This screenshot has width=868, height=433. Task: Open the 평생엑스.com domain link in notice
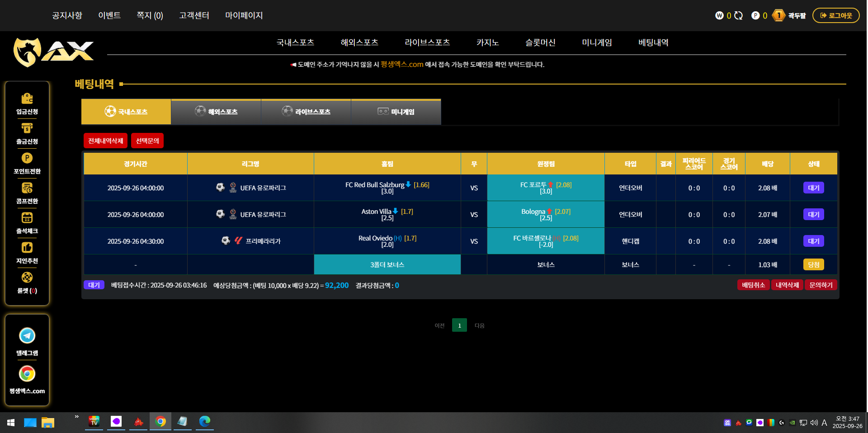(402, 64)
